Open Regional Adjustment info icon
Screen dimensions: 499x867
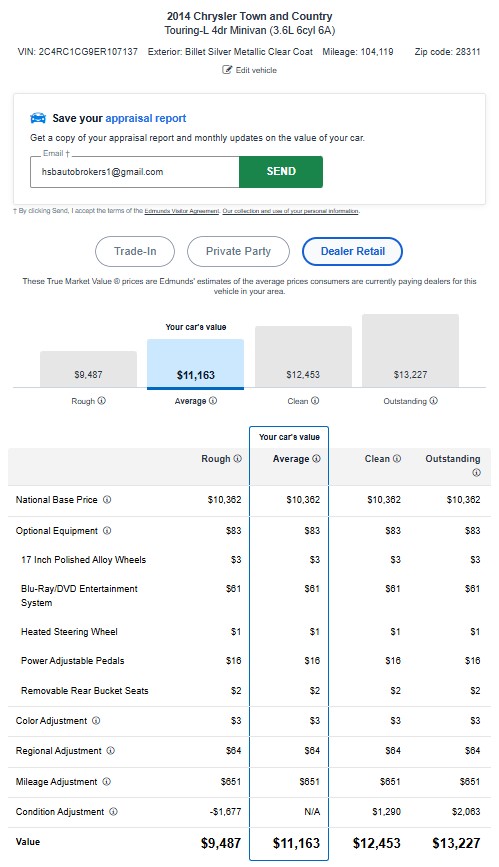[x=111, y=750]
